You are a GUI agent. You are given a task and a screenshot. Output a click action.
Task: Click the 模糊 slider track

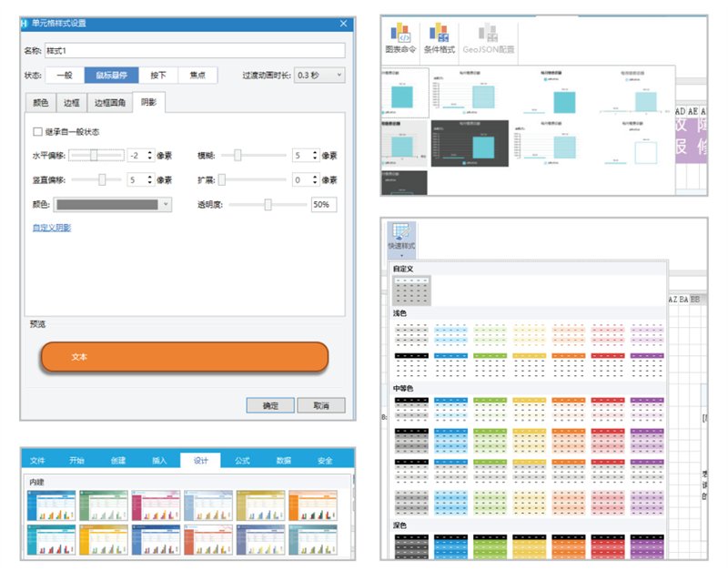pyautogui.click(x=254, y=155)
